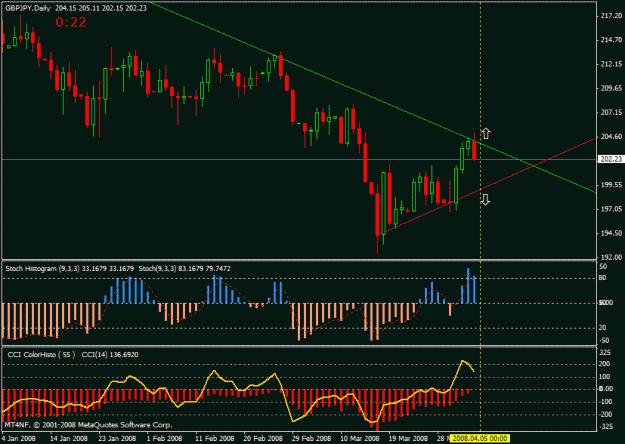The height and width of the screenshot is (444, 625).
Task: Click the 197.05 price axis label
Action: click(611, 209)
